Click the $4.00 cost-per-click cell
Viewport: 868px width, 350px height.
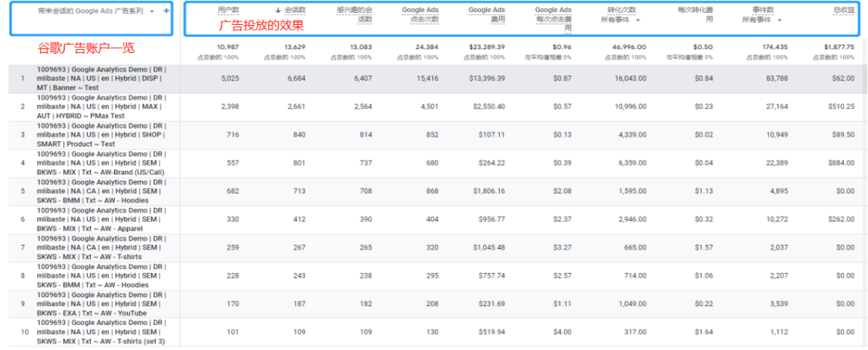coord(563,332)
